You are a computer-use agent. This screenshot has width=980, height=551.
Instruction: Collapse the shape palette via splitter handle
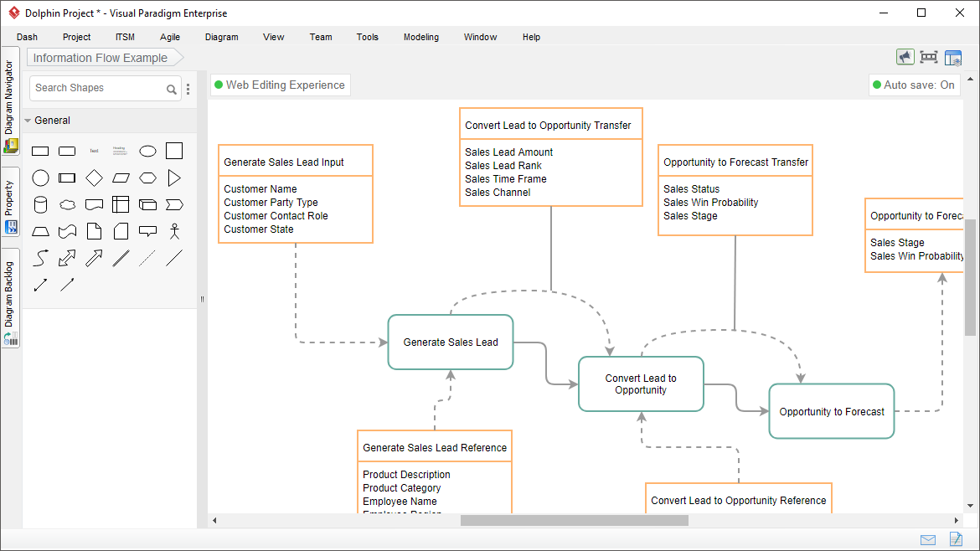202,299
